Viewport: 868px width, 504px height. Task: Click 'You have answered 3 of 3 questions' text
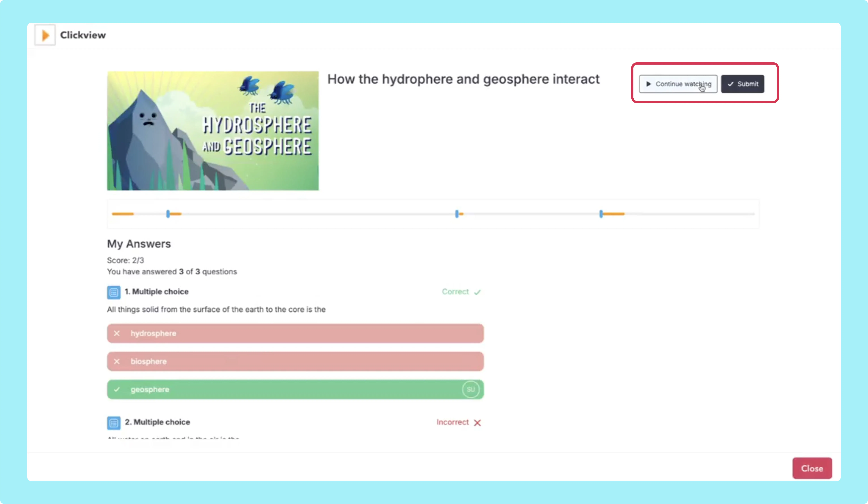click(172, 272)
